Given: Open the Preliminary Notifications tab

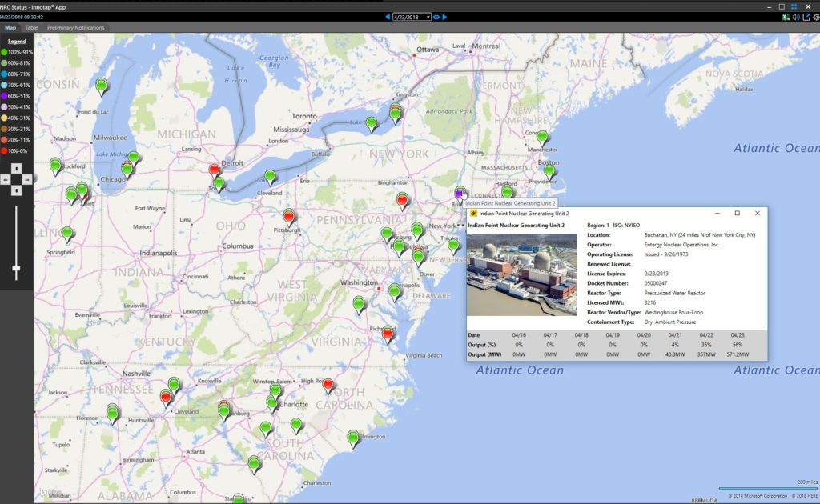Looking at the screenshot, I should click(76, 28).
